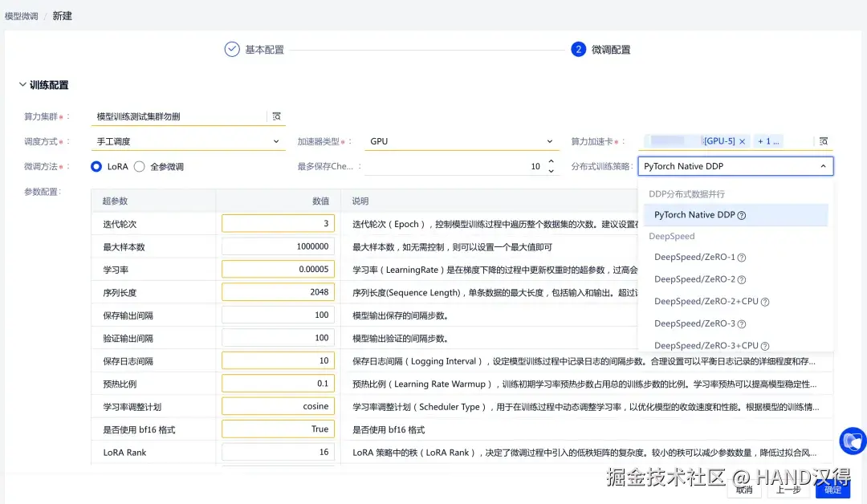The image size is (867, 504).
Task: Click the 保存日志间隔 description text
Action: tap(584, 361)
